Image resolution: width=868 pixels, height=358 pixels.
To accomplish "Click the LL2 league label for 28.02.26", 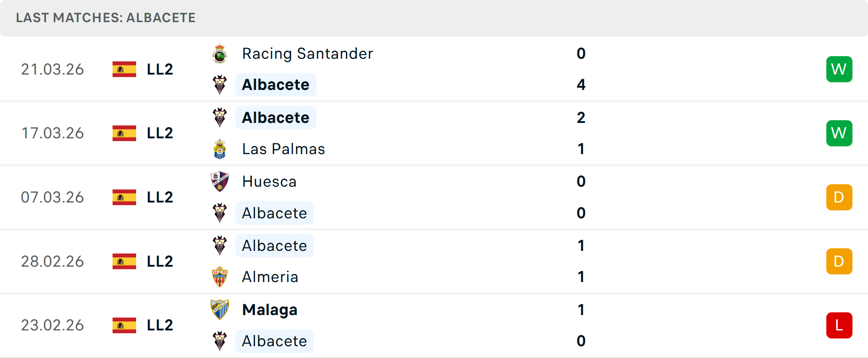I will click(x=160, y=262).
